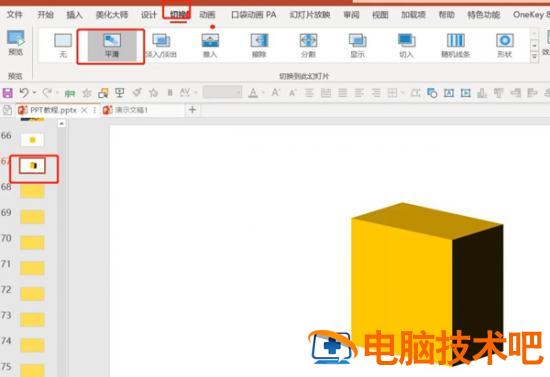
Task: Select slide 72 thumbnail
Action: point(32,294)
